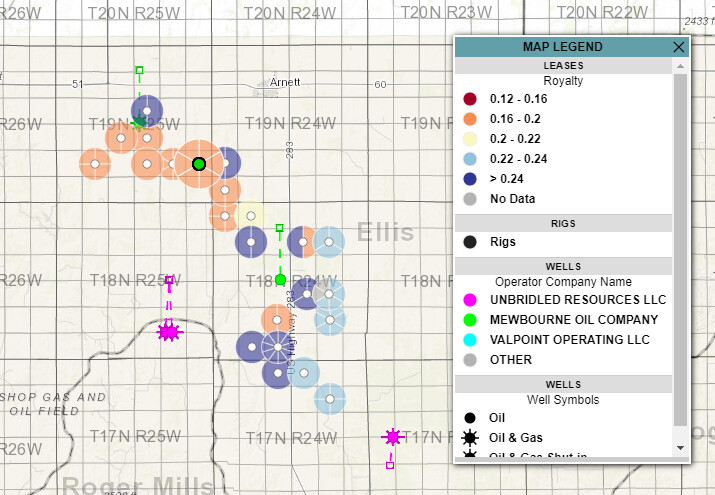Click the dark red 0.12 - 0.16 royalty swatch
This screenshot has width=715, height=495.
(470, 99)
